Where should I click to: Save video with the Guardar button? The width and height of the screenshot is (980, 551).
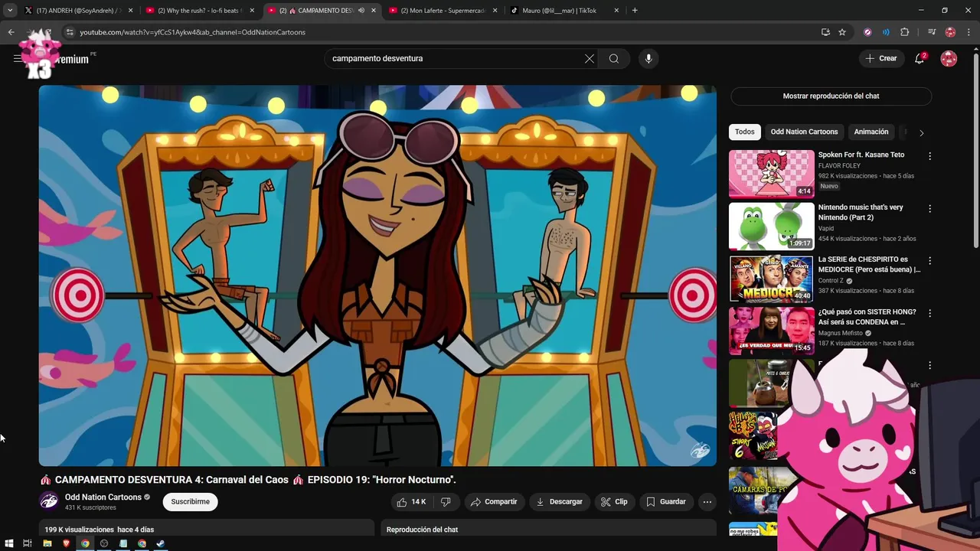pyautogui.click(x=666, y=502)
